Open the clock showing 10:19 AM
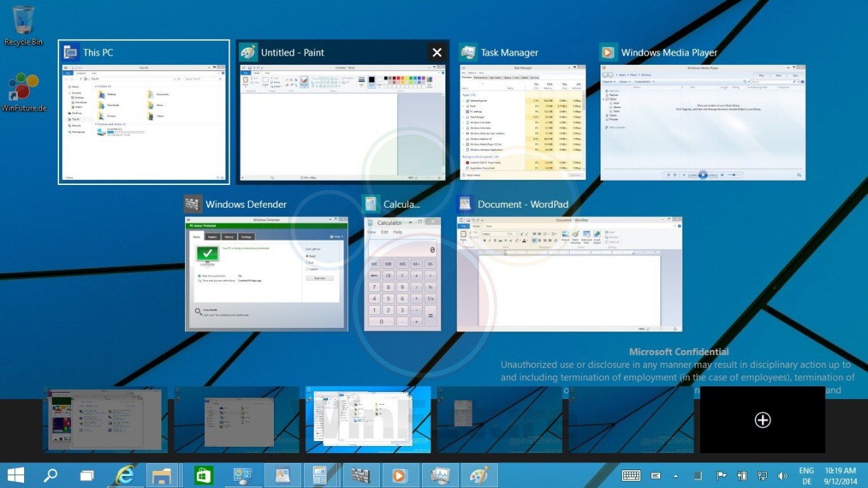868x488 pixels. (x=841, y=475)
